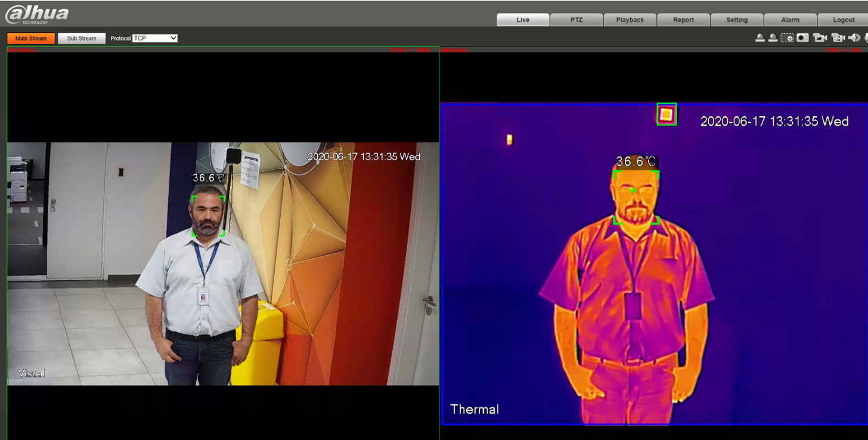Select the Main Stream button
This screenshot has height=440, width=868.
point(31,38)
